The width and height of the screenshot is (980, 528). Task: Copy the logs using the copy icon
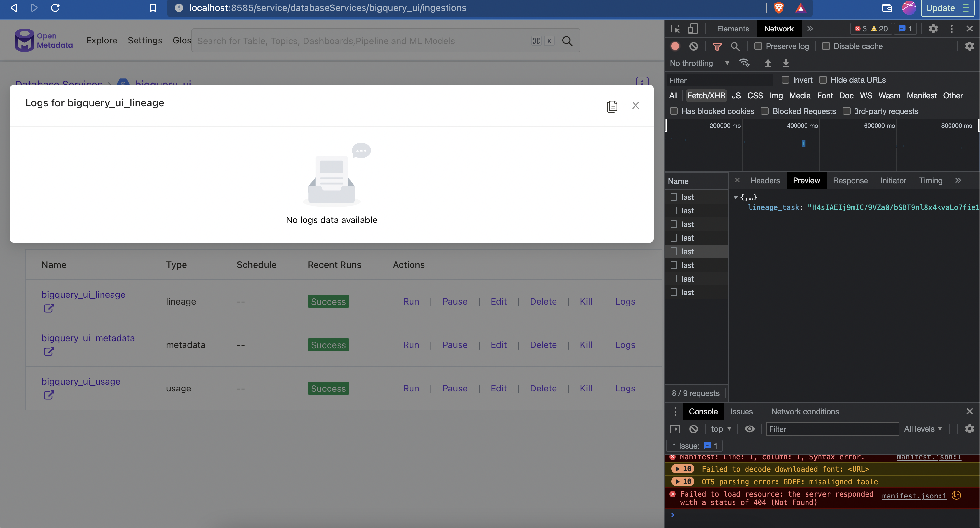click(612, 106)
